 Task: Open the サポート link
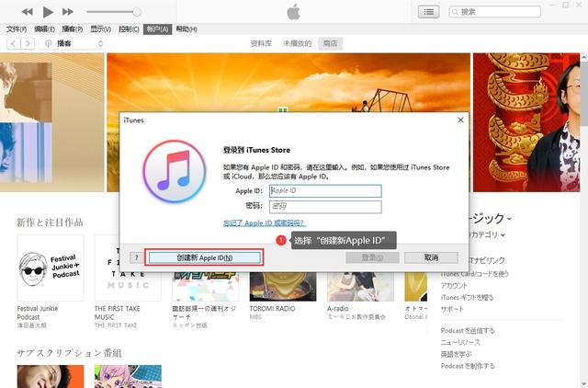452,309
